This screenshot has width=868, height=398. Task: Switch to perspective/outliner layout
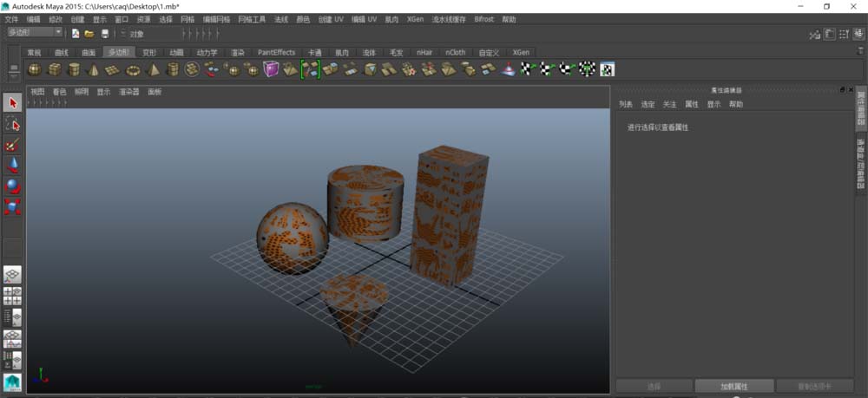(13, 317)
